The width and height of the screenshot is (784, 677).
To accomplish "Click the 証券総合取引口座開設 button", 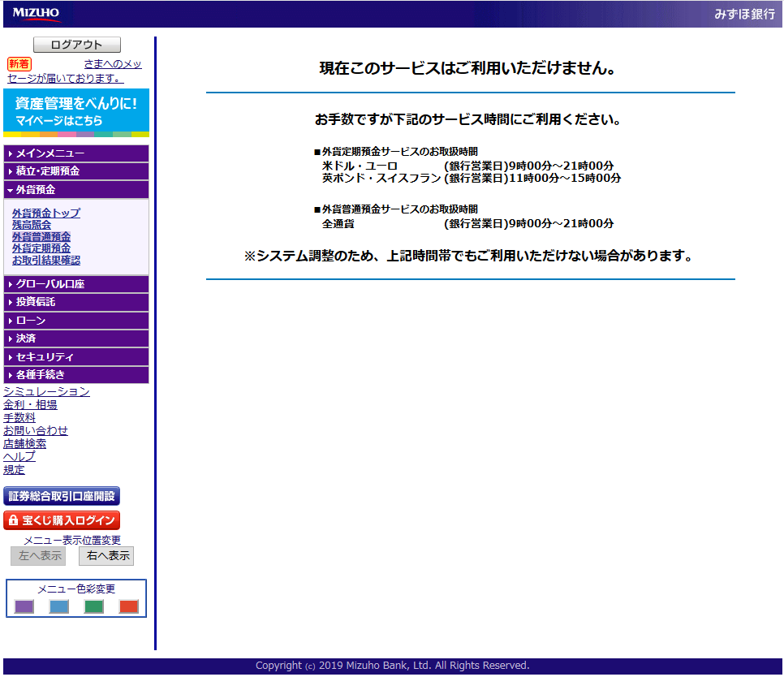I will [62, 496].
